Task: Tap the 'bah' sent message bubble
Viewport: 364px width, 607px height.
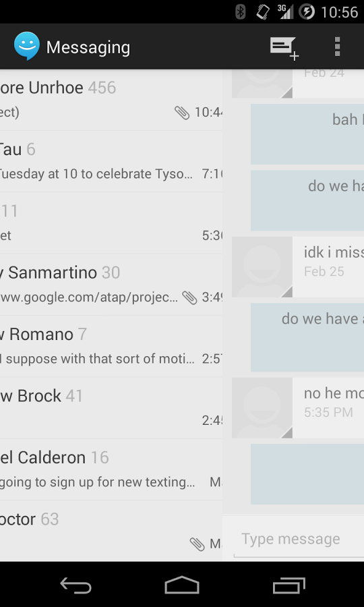Action: click(307, 134)
